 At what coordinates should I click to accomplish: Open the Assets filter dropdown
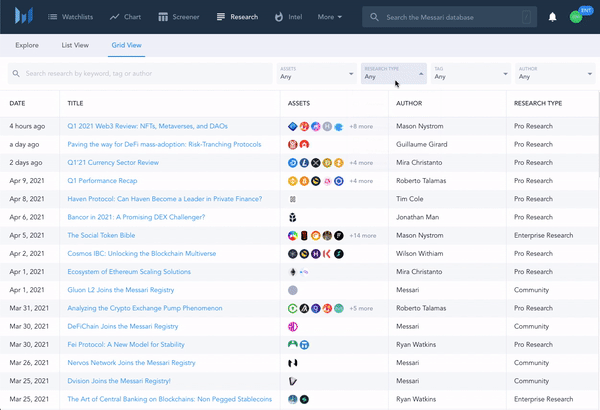click(x=316, y=74)
